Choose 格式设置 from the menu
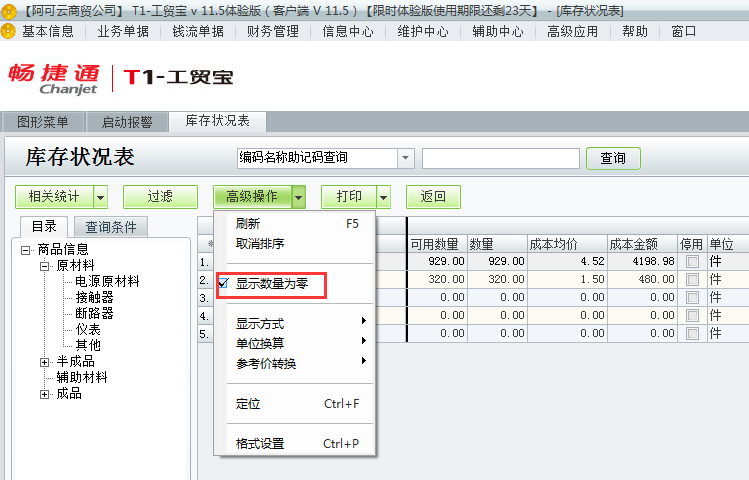Image resolution: width=749 pixels, height=480 pixels. (x=295, y=444)
